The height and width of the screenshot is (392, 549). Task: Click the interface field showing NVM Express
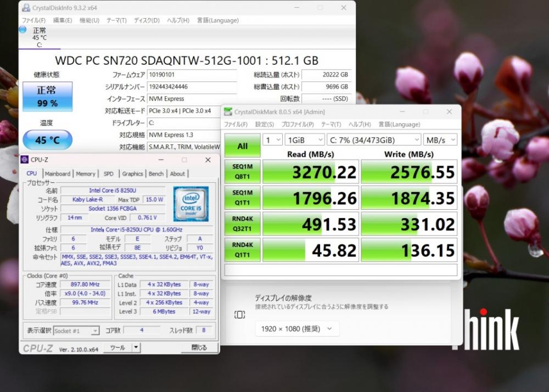[192, 99]
